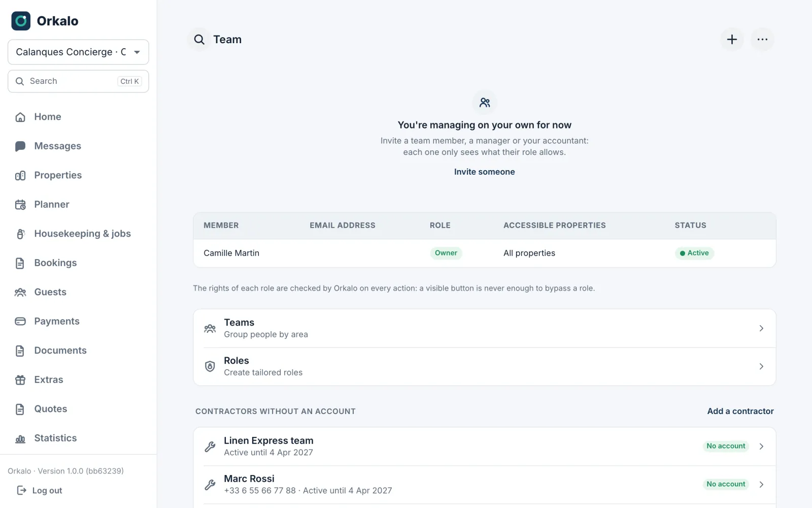
Task: Click No account badge for Linen Express
Action: pos(726,446)
